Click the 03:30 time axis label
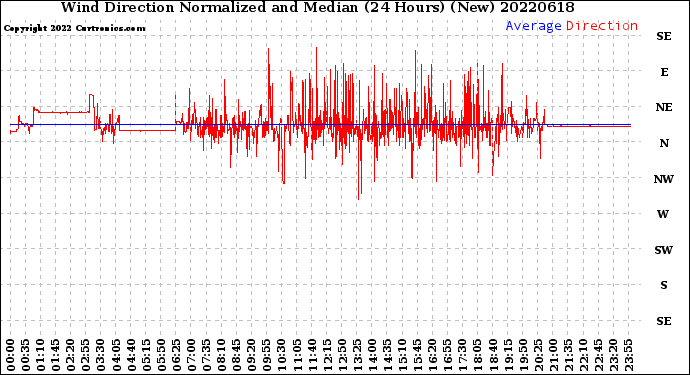 (x=101, y=355)
